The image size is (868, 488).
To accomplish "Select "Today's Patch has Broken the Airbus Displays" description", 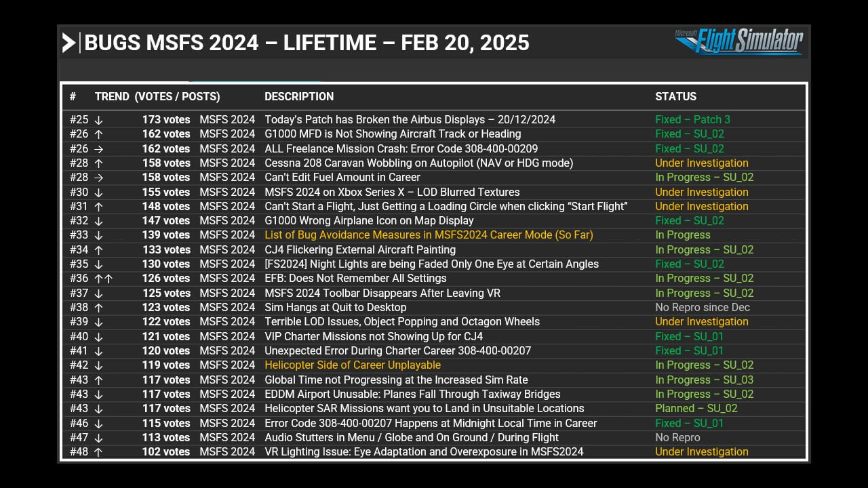I will tap(410, 120).
